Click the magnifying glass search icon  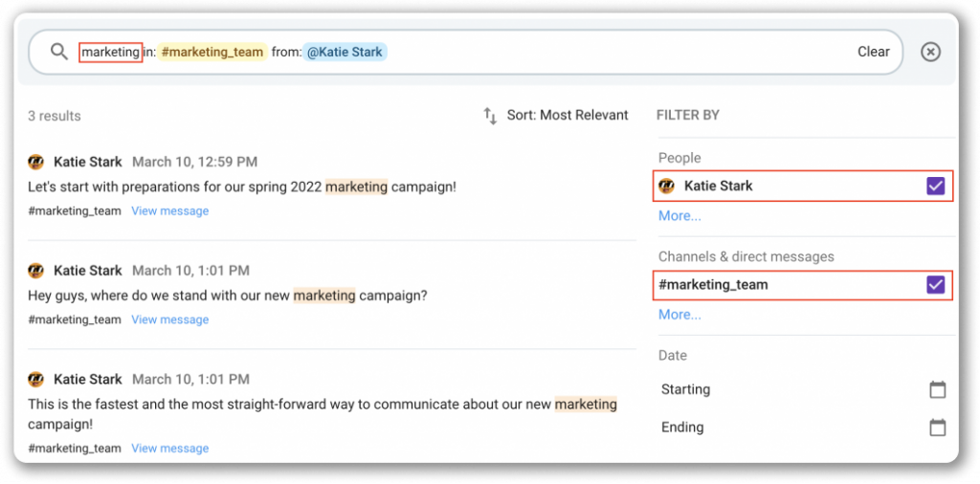tap(58, 52)
